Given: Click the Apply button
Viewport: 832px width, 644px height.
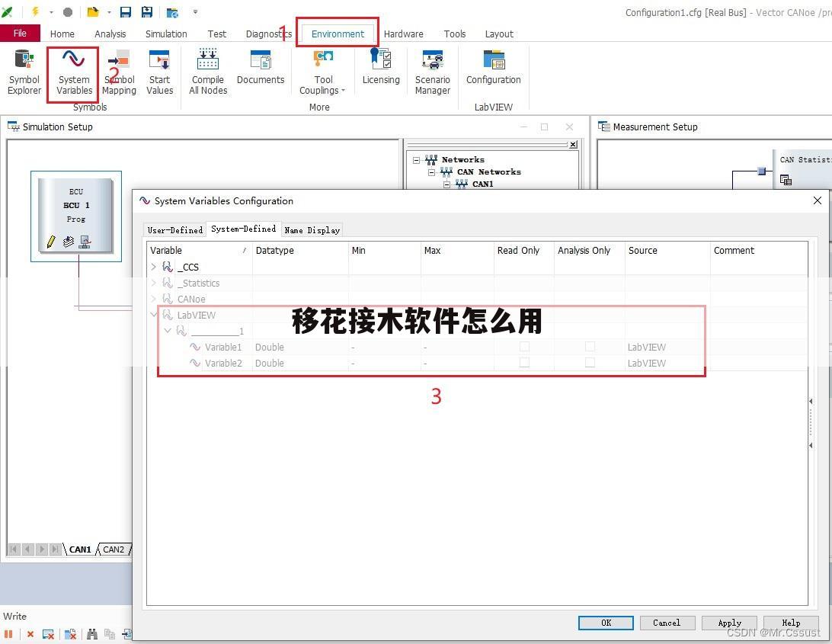Looking at the screenshot, I should 729,623.
